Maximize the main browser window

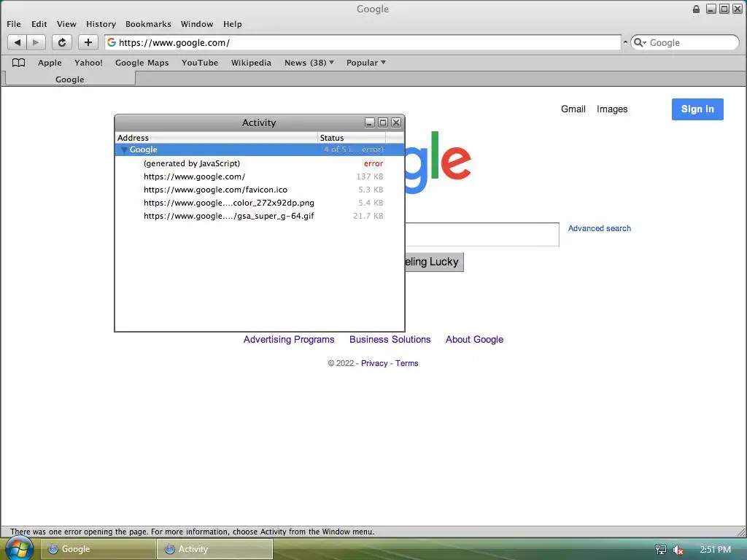click(x=724, y=9)
